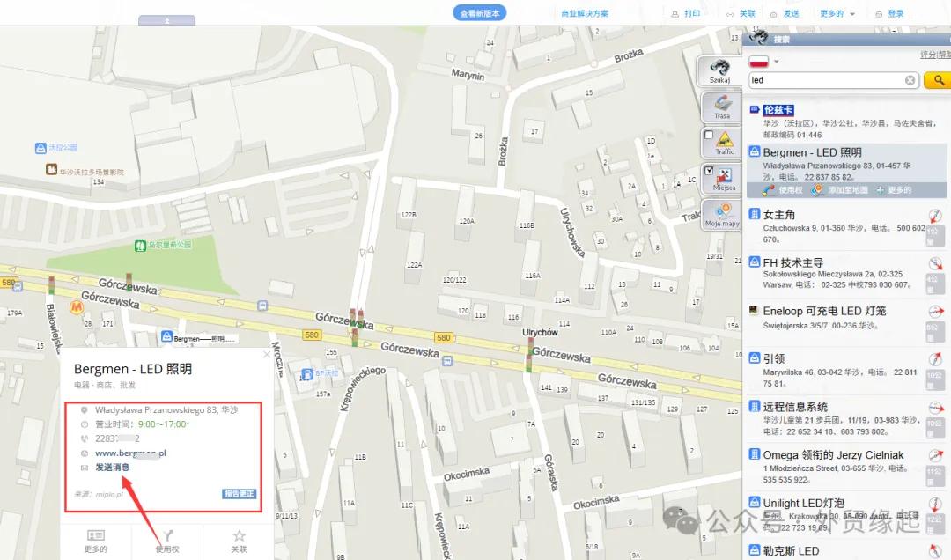The image size is (951, 560).
Task: Click the 报告更正 report correction button
Action: click(x=239, y=494)
